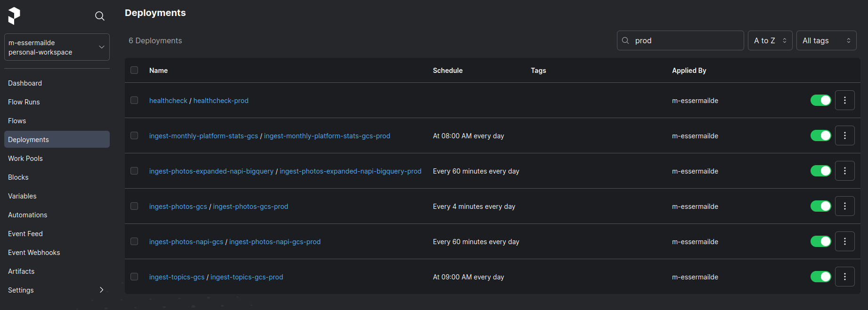Open the sidebar search magnifier icon
The height and width of the screenshot is (310, 868).
coord(100,16)
